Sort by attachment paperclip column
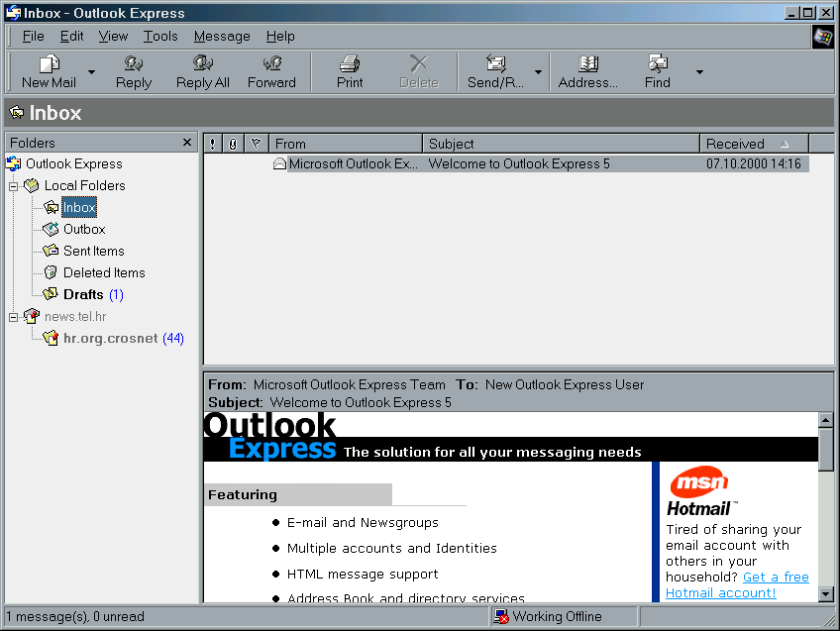840x631 pixels. [233, 144]
